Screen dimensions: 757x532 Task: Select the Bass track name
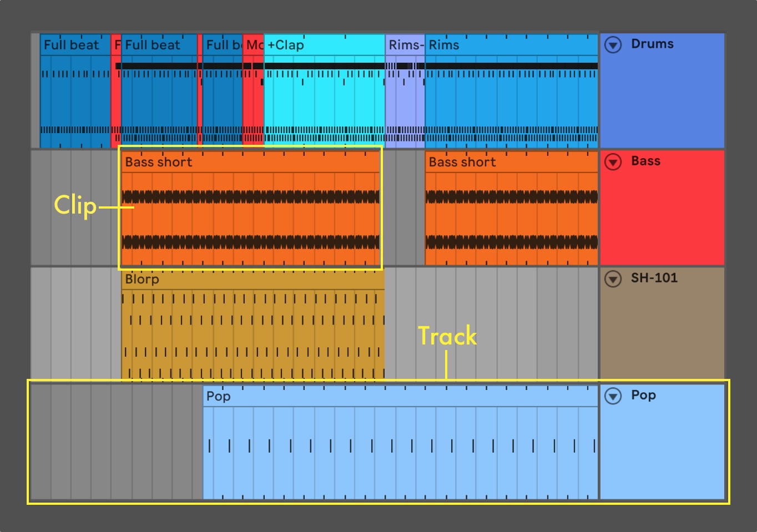point(645,161)
